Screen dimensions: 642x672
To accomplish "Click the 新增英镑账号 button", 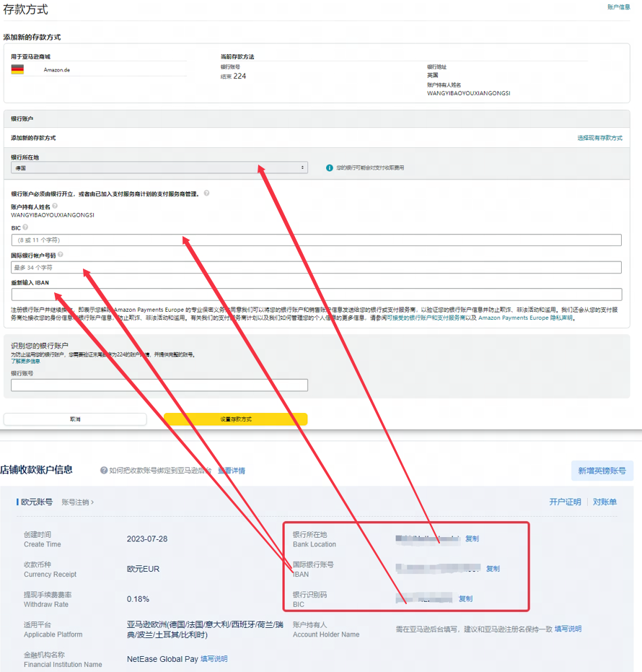I will (602, 471).
